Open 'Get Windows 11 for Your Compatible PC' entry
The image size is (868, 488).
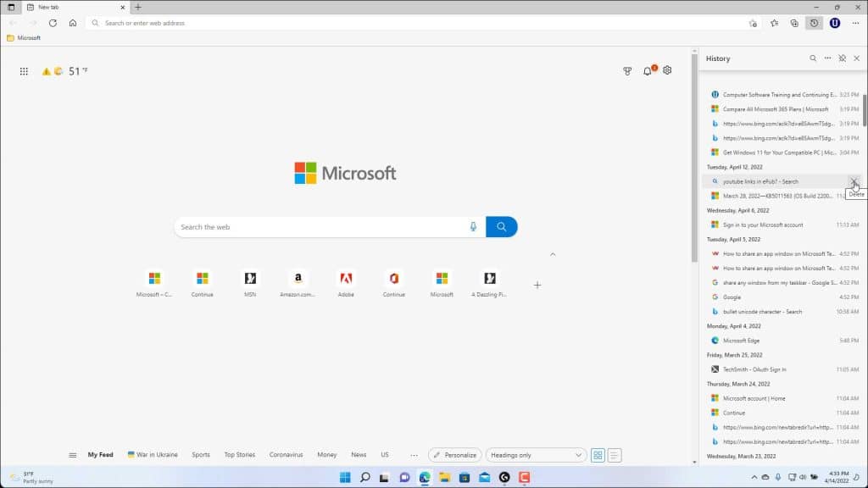(x=783, y=152)
